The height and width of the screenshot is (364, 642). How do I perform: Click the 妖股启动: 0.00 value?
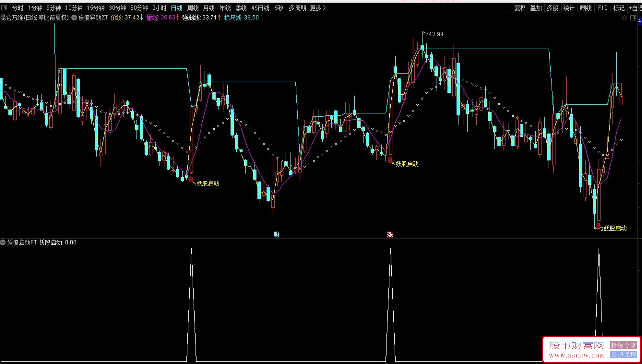[x=58, y=242]
